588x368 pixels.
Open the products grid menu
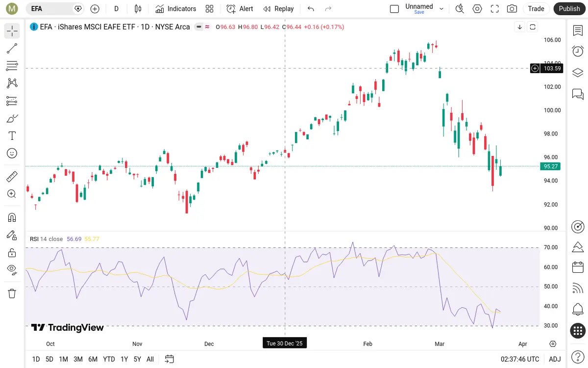click(x=578, y=331)
